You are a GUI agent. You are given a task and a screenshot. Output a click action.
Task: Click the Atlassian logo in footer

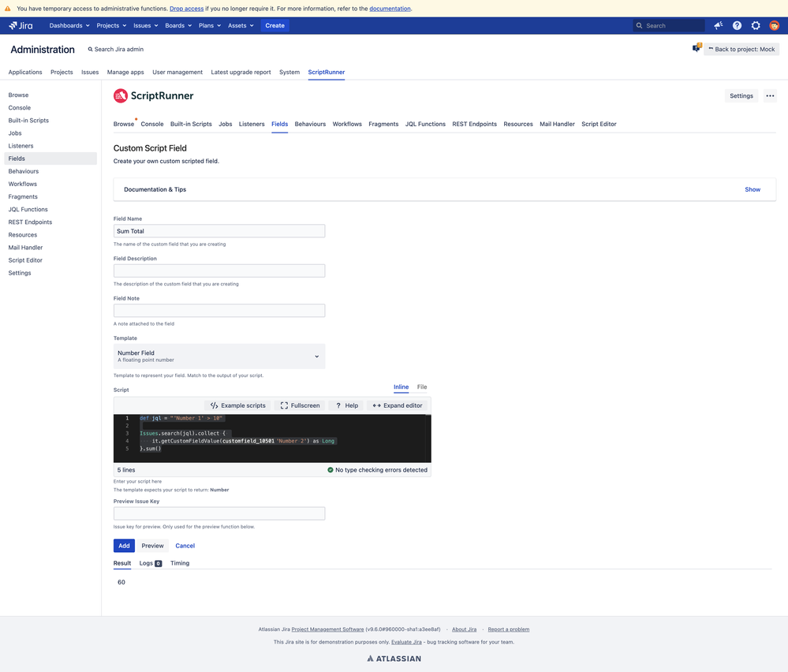(394, 659)
